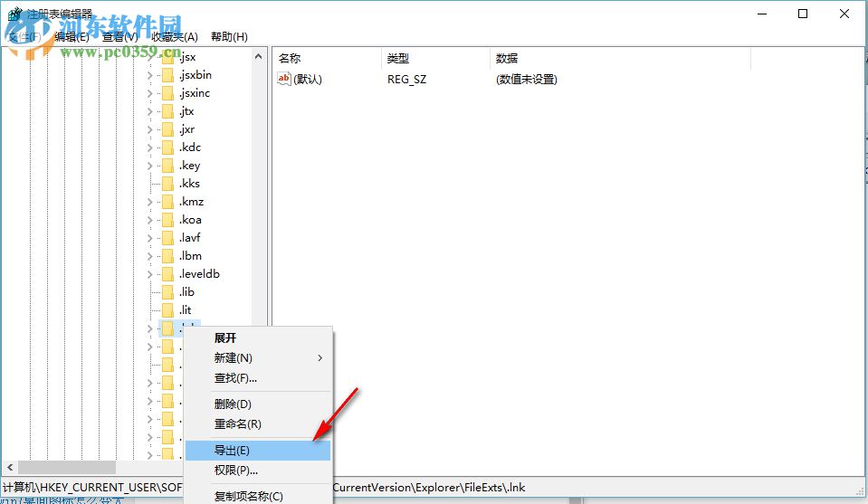868x504 pixels.
Task: Click the .jtx folder icon
Action: tap(167, 112)
